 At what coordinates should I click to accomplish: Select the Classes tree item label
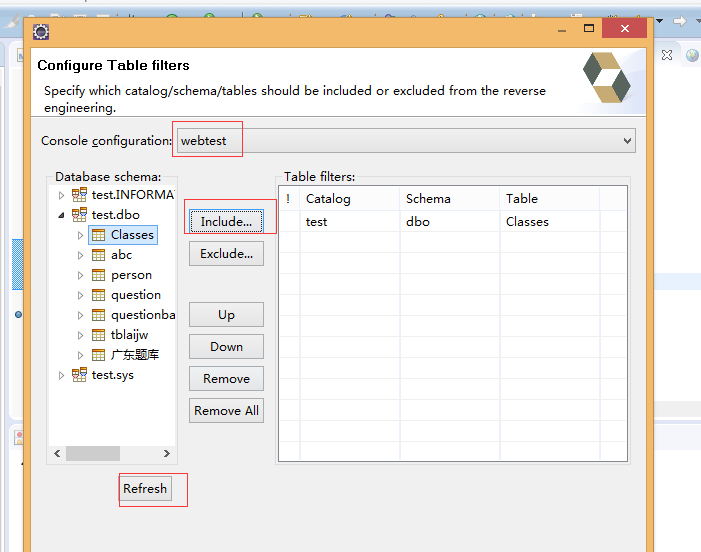pos(132,235)
